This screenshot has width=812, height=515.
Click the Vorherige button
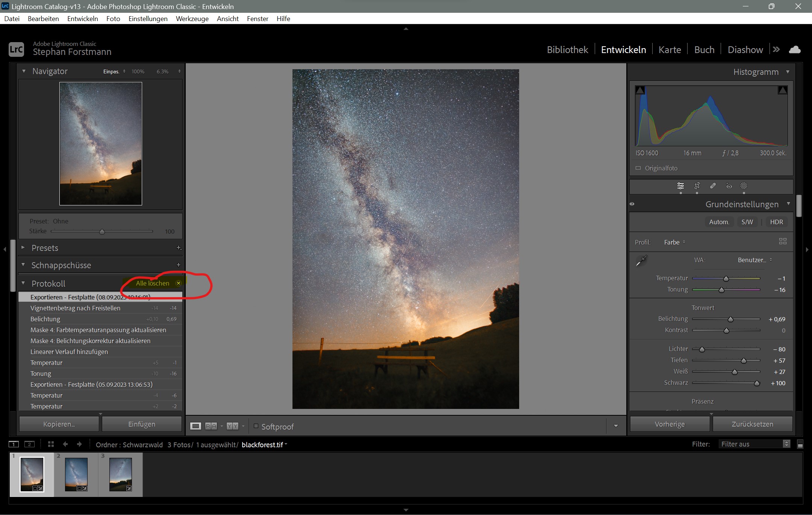[x=670, y=424]
